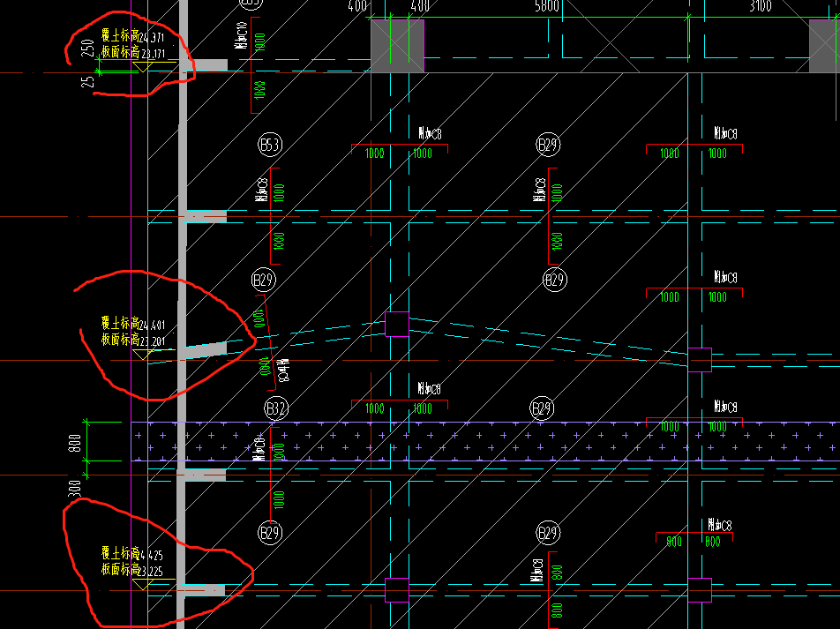Click elevation triangle marker under 23.201

(x=142, y=355)
